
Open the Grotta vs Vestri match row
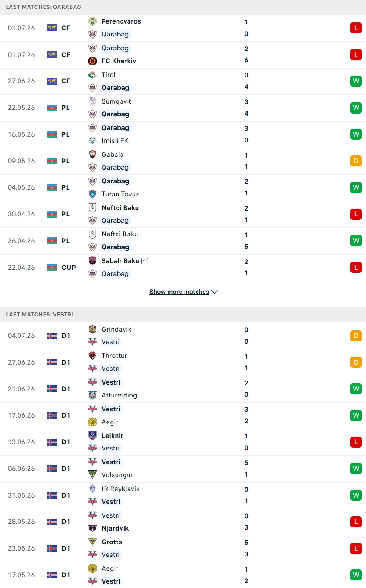click(x=183, y=548)
